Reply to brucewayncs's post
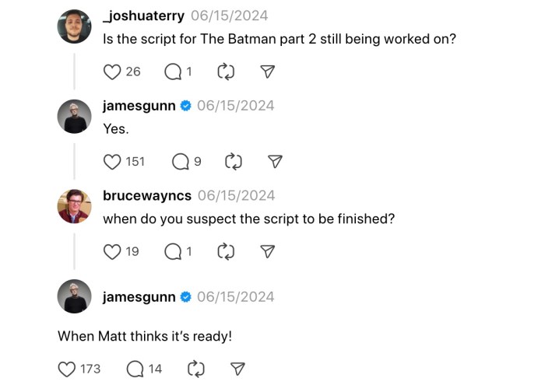The height and width of the screenshot is (392, 559). (173, 251)
